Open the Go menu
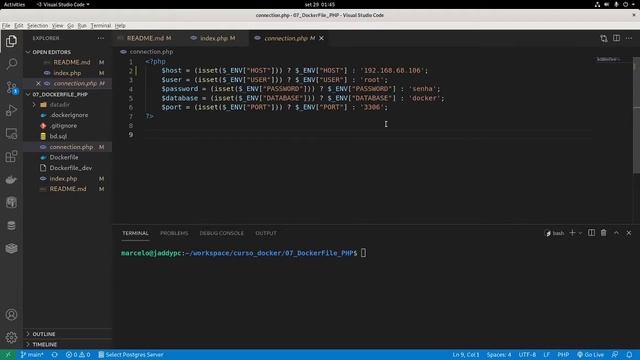The width and height of the screenshot is (640, 360). tap(71, 25)
